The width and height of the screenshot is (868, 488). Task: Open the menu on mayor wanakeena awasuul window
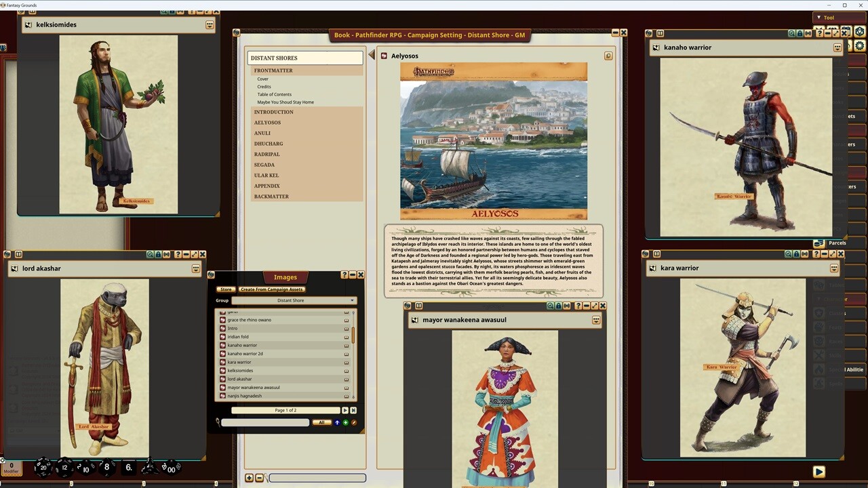(x=595, y=319)
